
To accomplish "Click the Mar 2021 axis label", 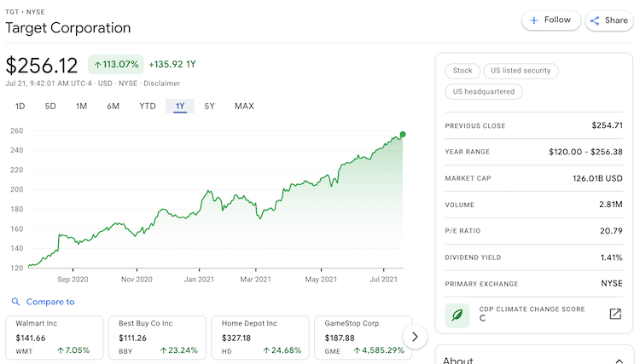I will tap(255, 280).
